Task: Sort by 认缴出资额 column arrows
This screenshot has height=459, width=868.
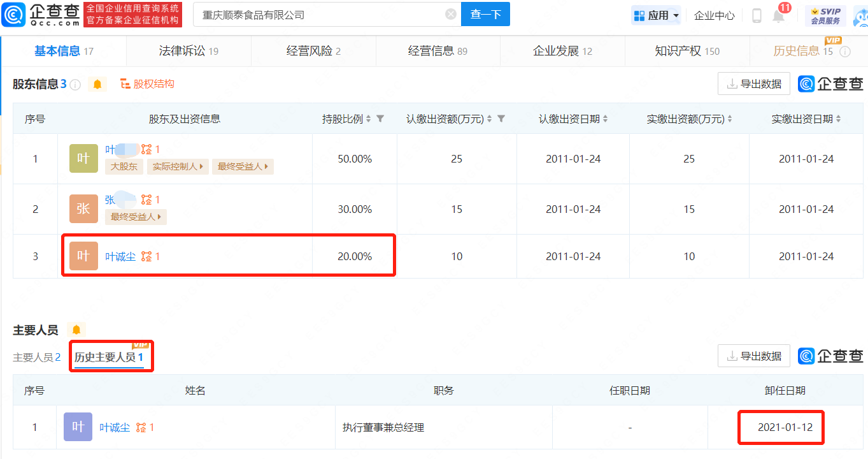Action: [489, 119]
